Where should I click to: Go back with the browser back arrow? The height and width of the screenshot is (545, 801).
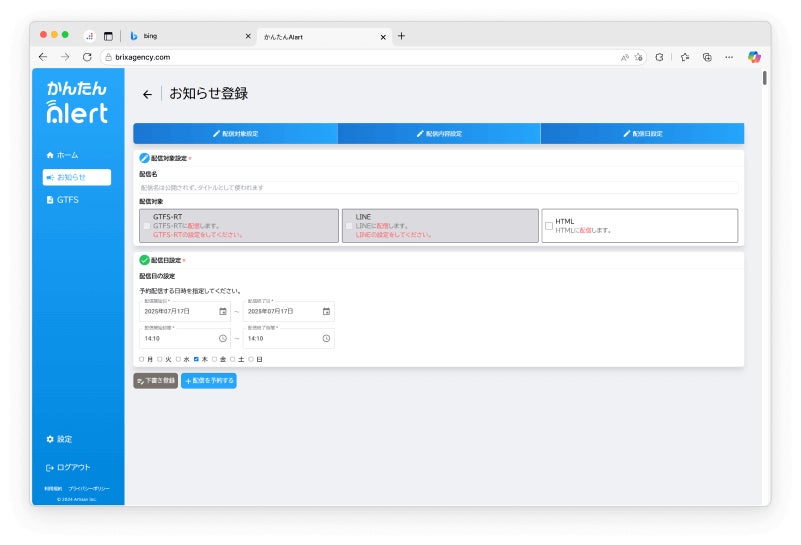tap(43, 57)
